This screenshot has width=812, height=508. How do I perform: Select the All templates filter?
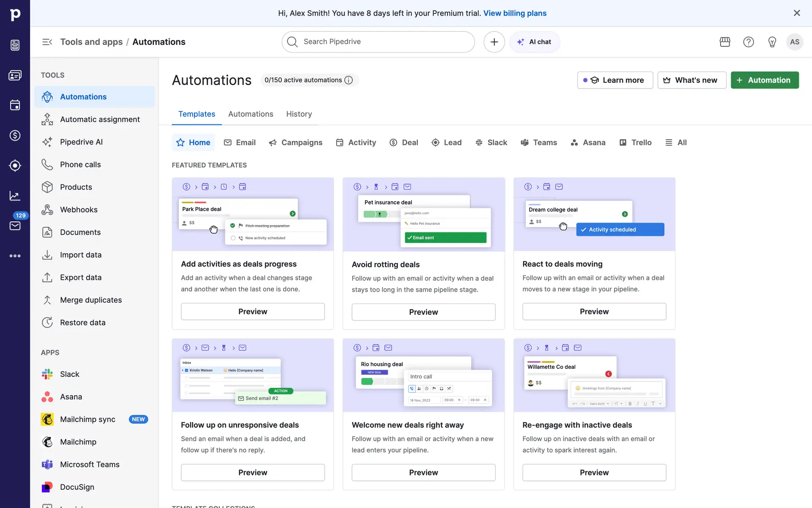click(x=676, y=143)
